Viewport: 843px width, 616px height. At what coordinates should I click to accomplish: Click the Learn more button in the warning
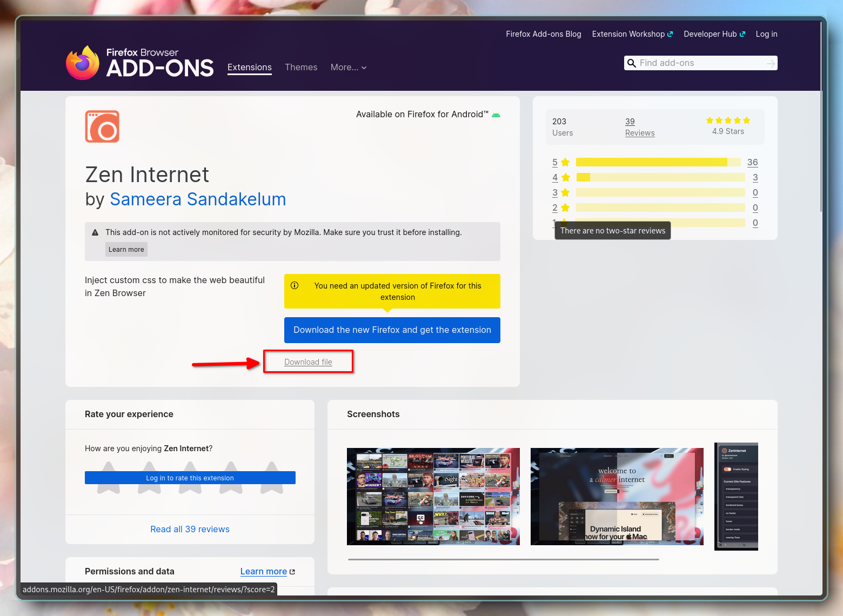126,249
